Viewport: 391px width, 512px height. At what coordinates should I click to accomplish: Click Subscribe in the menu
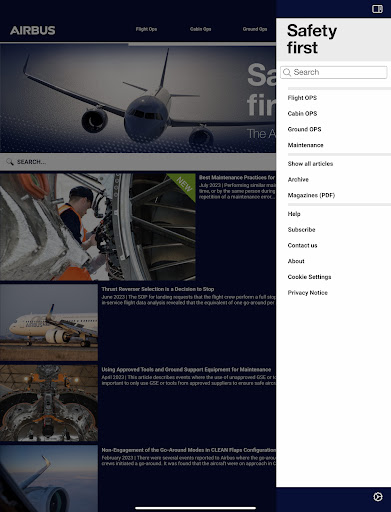(301, 229)
